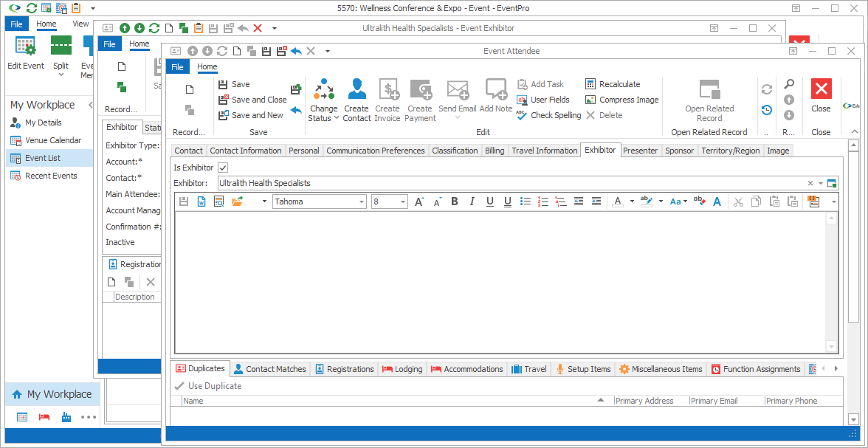
Task: Open the font size 8 dropdown
Action: (402, 202)
